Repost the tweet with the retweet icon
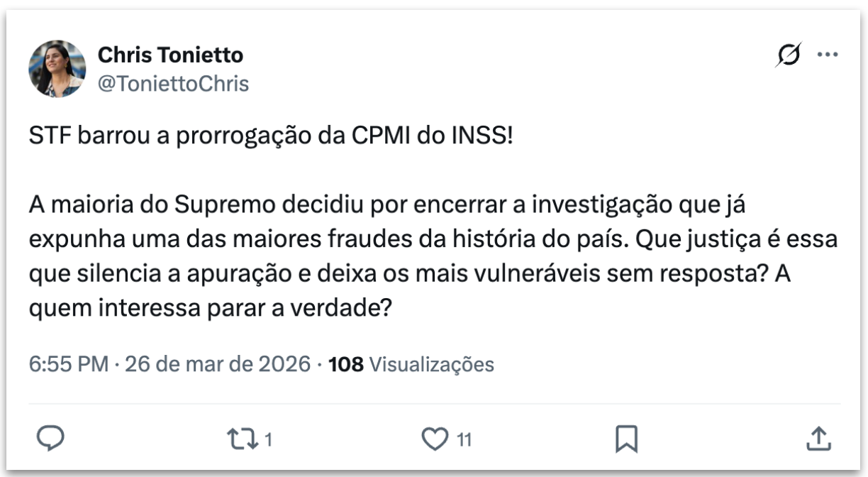This screenshot has height=477, width=868. [x=243, y=439]
